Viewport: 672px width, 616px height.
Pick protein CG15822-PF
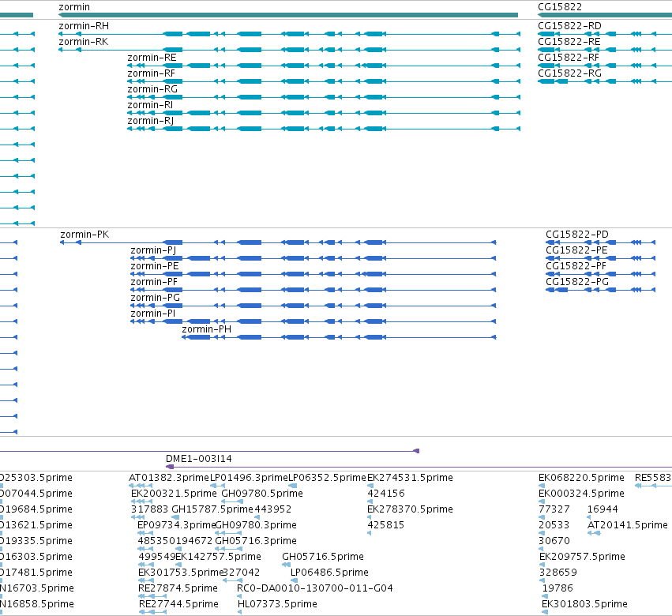click(576, 267)
